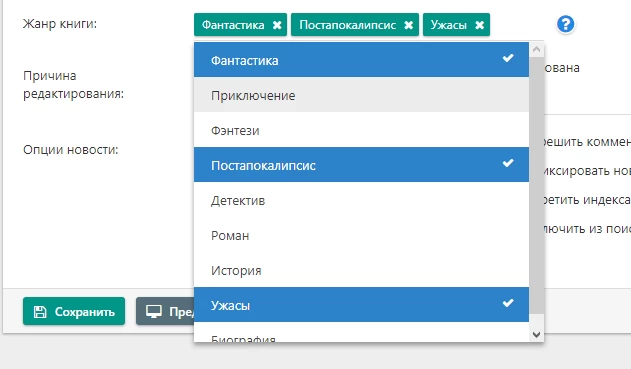Click the Сохранить save button
Image resolution: width=631 pixels, height=369 pixels.
(x=74, y=311)
